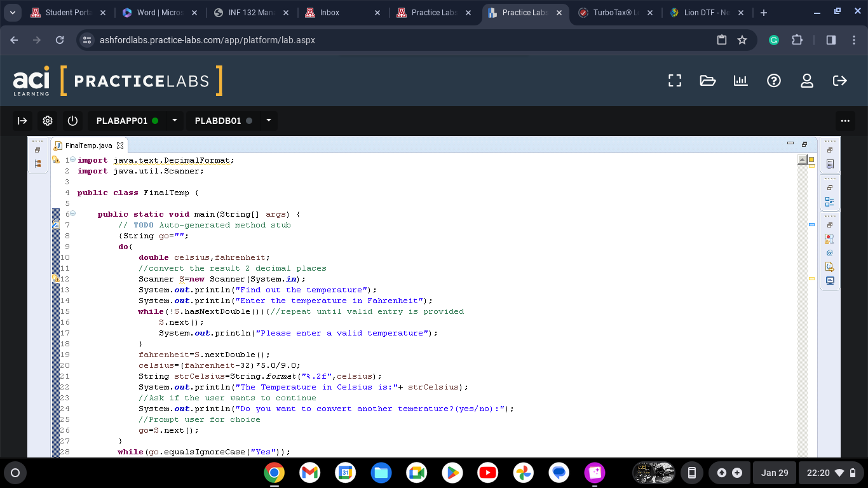Click the editor scrollbar up arrow
This screenshot has width=868, height=488.
[802, 160]
